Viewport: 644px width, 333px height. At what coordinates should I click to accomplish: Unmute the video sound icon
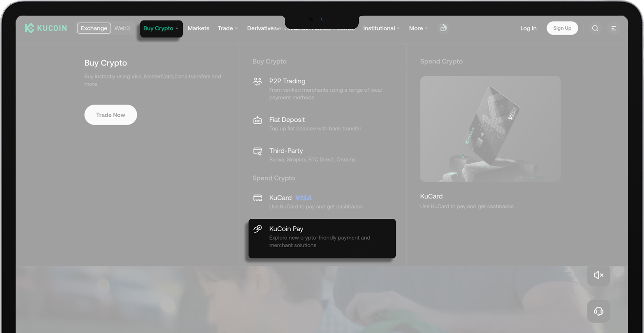click(598, 275)
